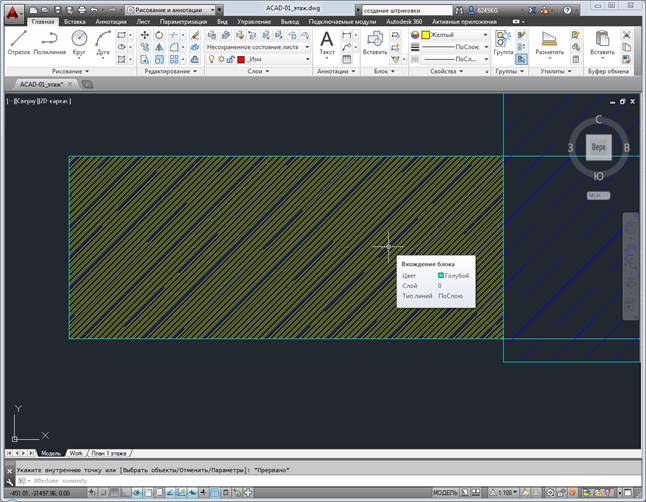Select the Отрезок (line) drawing tool
The image size is (646, 502).
tap(19, 42)
